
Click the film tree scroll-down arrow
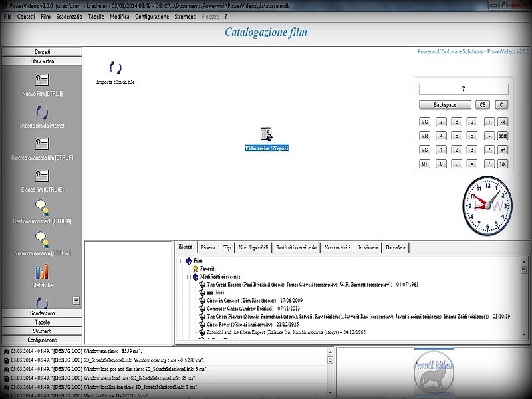524,334
